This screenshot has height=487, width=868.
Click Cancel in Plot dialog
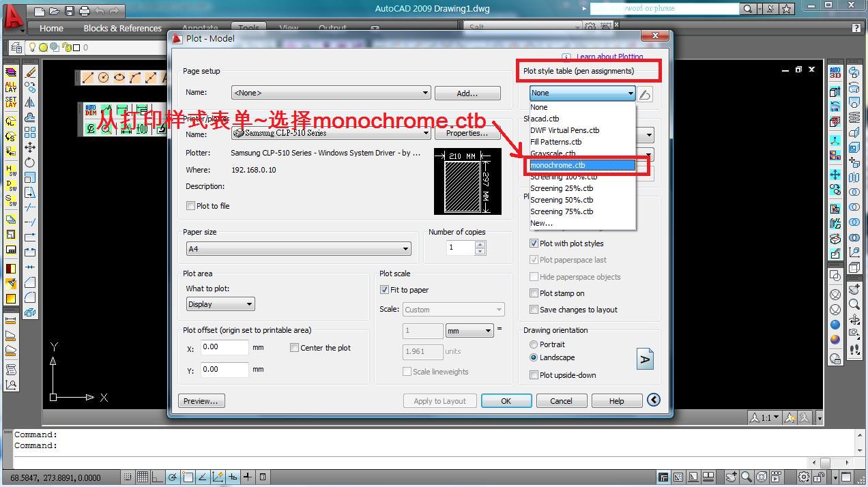click(562, 401)
